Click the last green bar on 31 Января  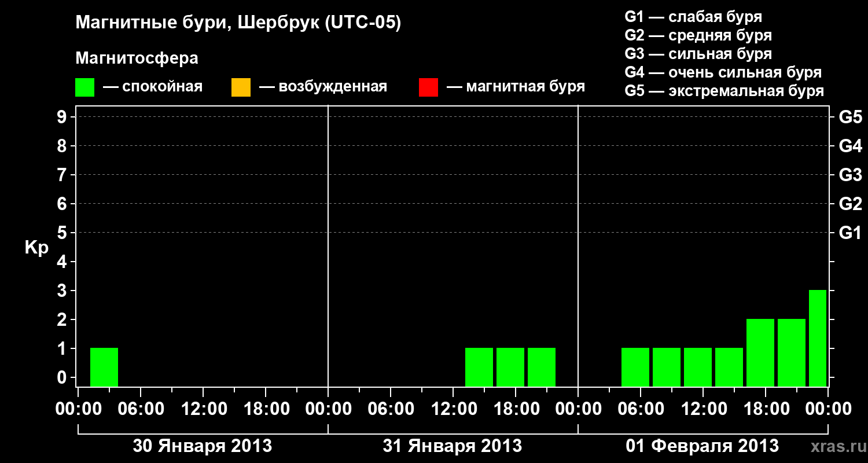click(x=542, y=367)
